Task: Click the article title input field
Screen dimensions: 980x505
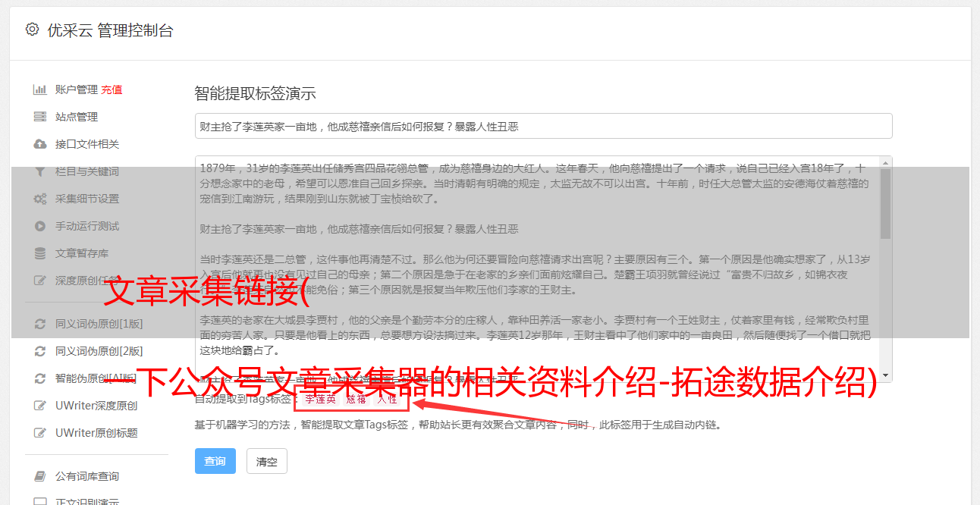Action: point(543,126)
